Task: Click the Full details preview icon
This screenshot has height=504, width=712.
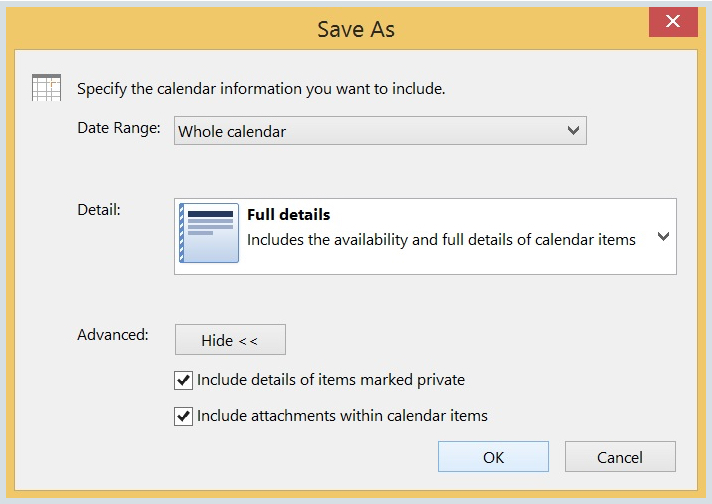Action: 209,233
